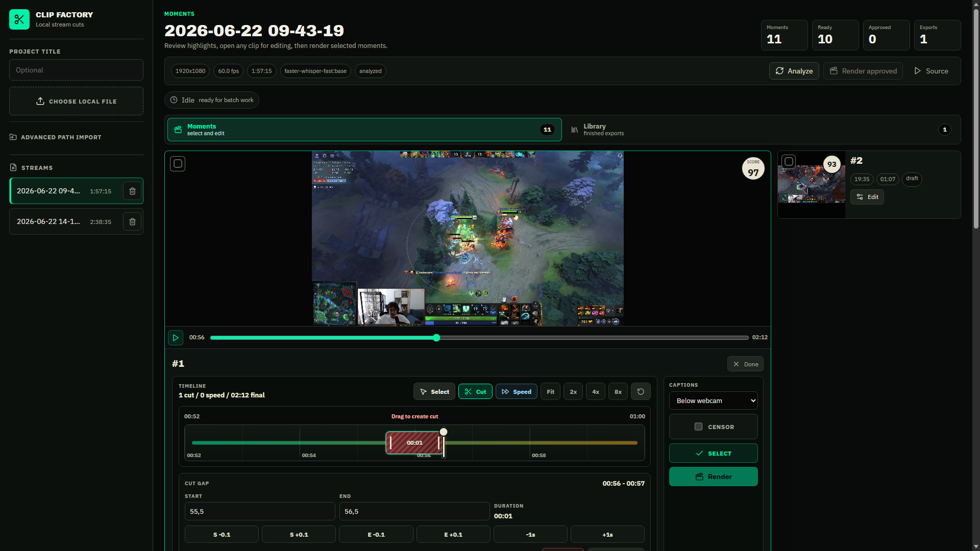Click Edit on moment #2
This screenshot has width=980, height=551.
(x=867, y=197)
